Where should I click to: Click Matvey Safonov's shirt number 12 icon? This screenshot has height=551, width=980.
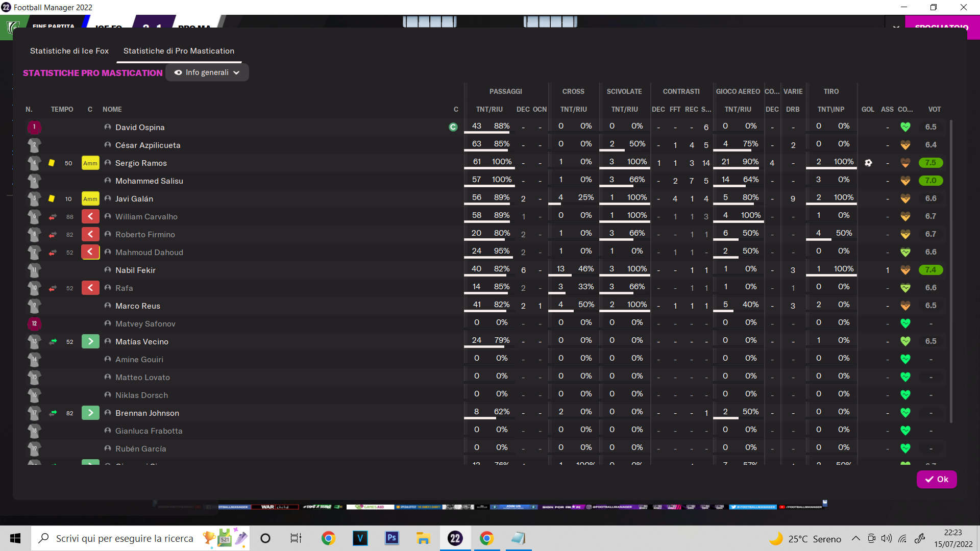pos(34,323)
